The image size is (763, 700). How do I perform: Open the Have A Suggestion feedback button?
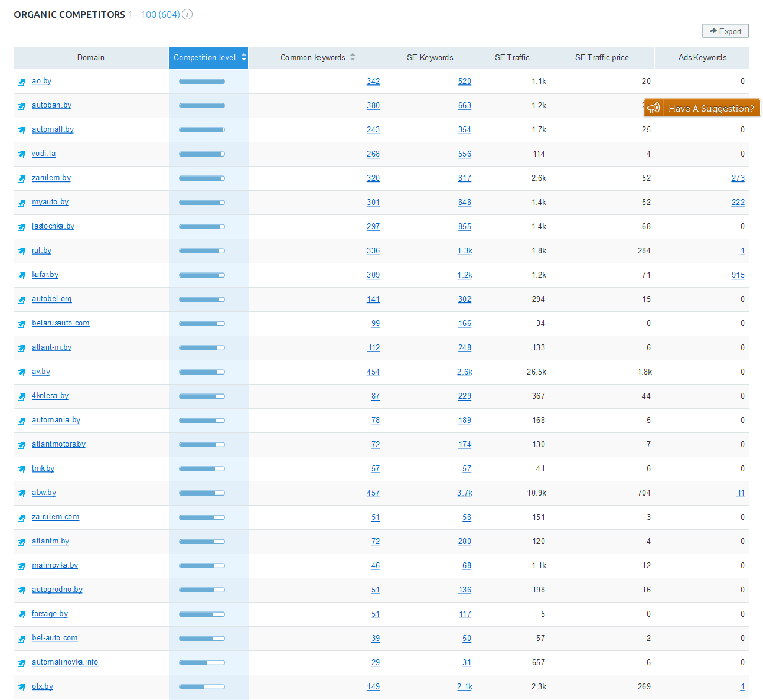tap(702, 108)
